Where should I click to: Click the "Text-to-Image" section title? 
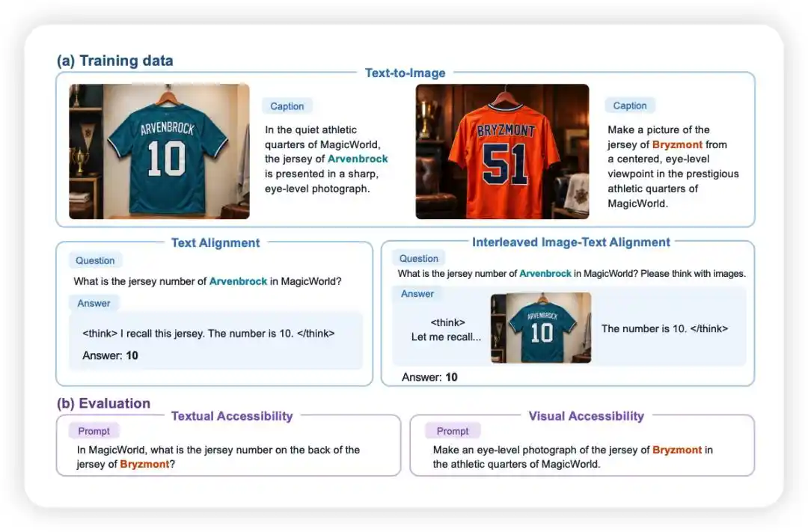405,73
